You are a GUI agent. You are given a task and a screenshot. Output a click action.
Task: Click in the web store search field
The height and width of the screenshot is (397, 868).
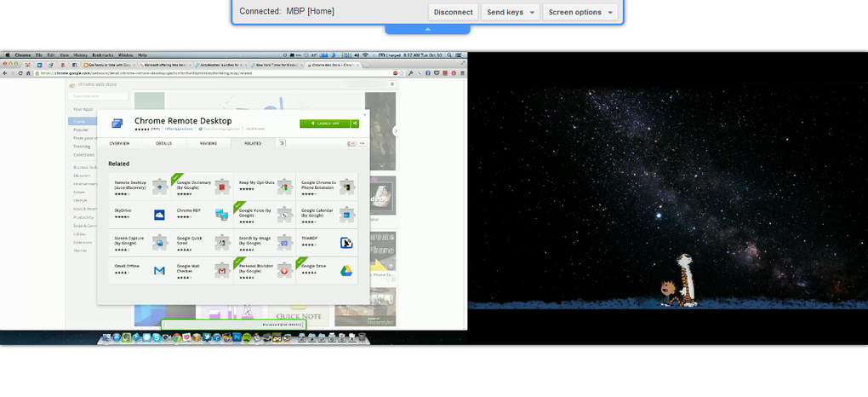click(x=98, y=96)
